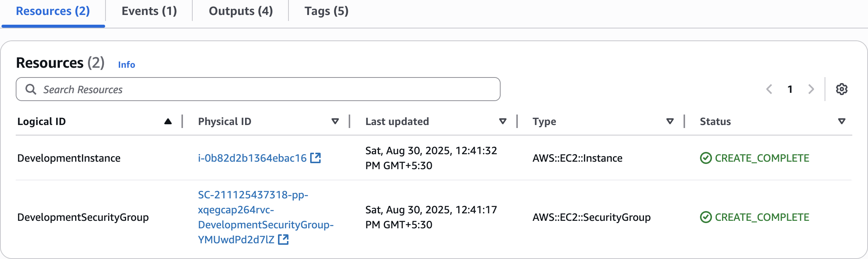
Task: Switch to the Events (1) tab
Action: tap(149, 11)
